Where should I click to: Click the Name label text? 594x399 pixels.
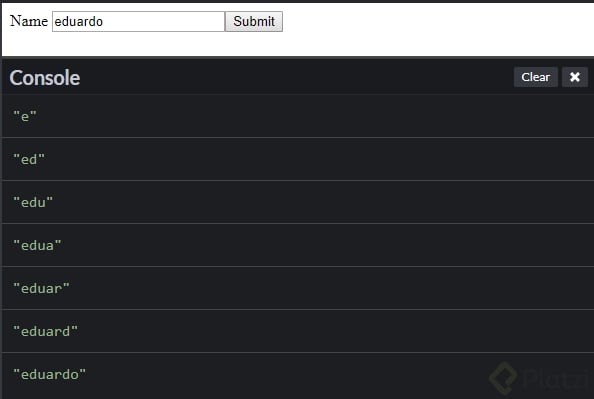point(29,21)
